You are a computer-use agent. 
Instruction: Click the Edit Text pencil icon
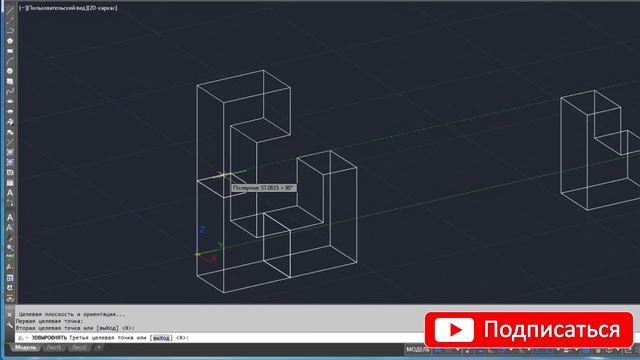point(10,238)
